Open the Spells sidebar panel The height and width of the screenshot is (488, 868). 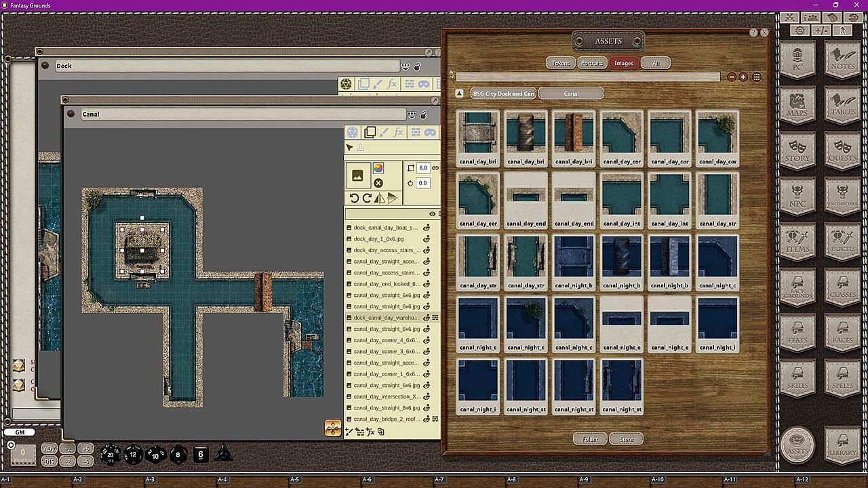(x=842, y=377)
